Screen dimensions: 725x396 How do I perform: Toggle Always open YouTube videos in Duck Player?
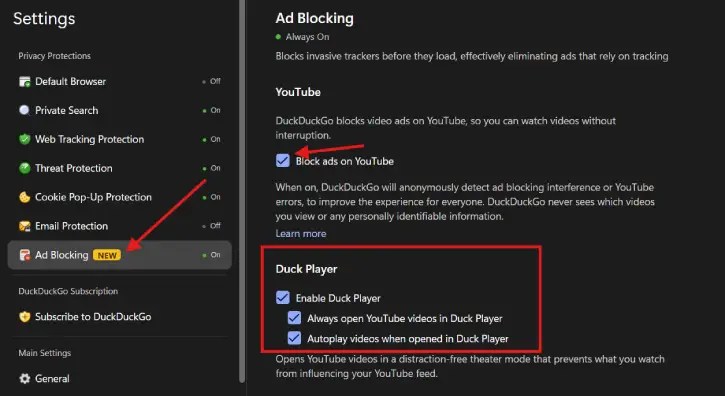(x=294, y=318)
